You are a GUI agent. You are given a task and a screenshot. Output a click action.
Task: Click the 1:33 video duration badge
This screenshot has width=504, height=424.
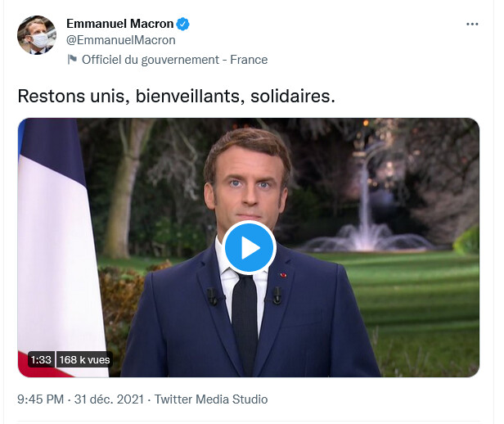[x=41, y=359]
